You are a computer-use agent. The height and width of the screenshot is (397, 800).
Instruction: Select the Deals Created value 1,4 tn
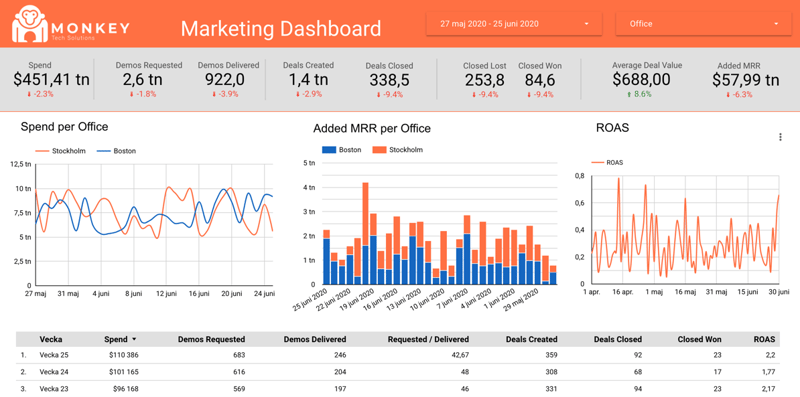308,80
